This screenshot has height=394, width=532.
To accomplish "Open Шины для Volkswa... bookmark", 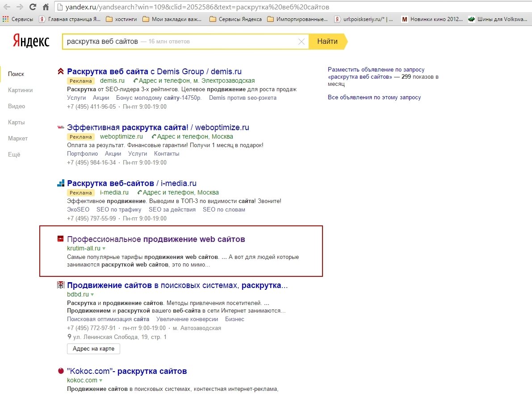I will tap(498, 19).
